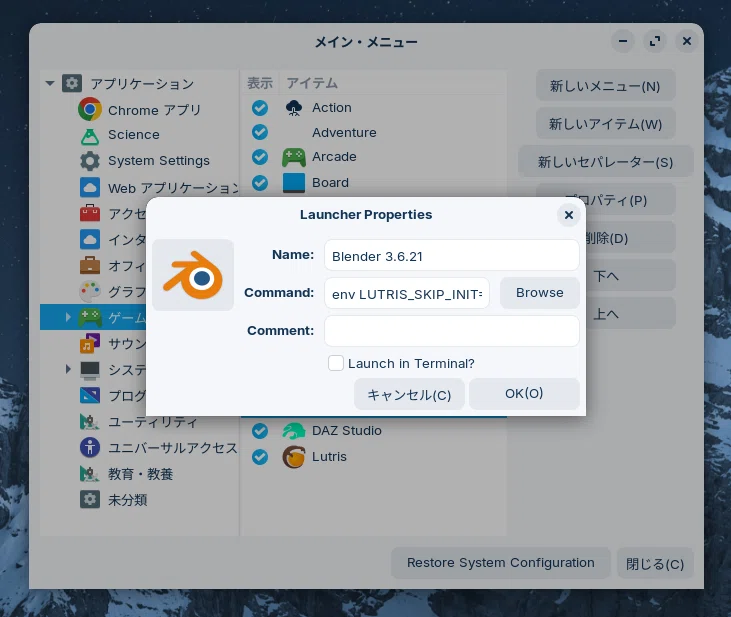The width and height of the screenshot is (731, 617).
Task: Click the 新しいアイテム(W) button
Action: click(x=605, y=124)
